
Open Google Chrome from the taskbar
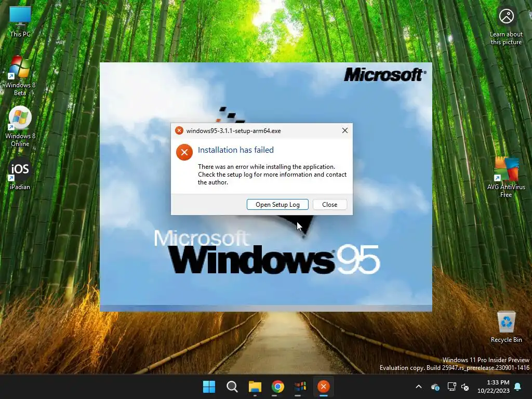point(277,387)
